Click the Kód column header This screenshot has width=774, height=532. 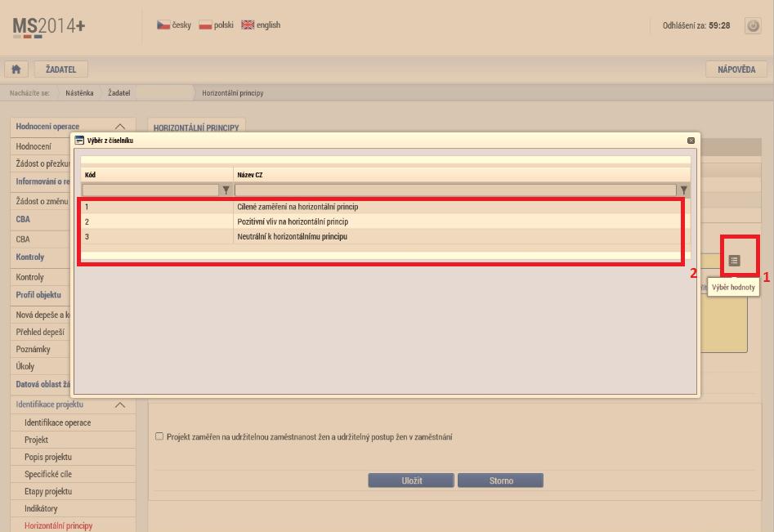(157, 175)
